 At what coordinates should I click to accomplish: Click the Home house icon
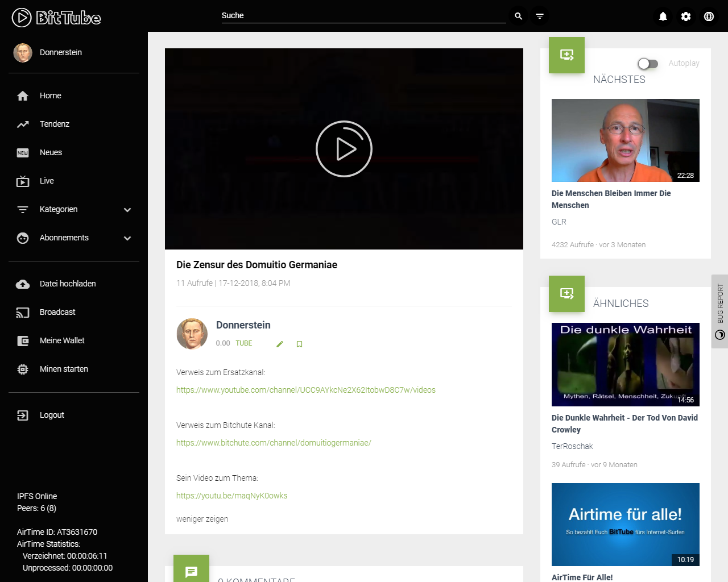click(x=23, y=96)
